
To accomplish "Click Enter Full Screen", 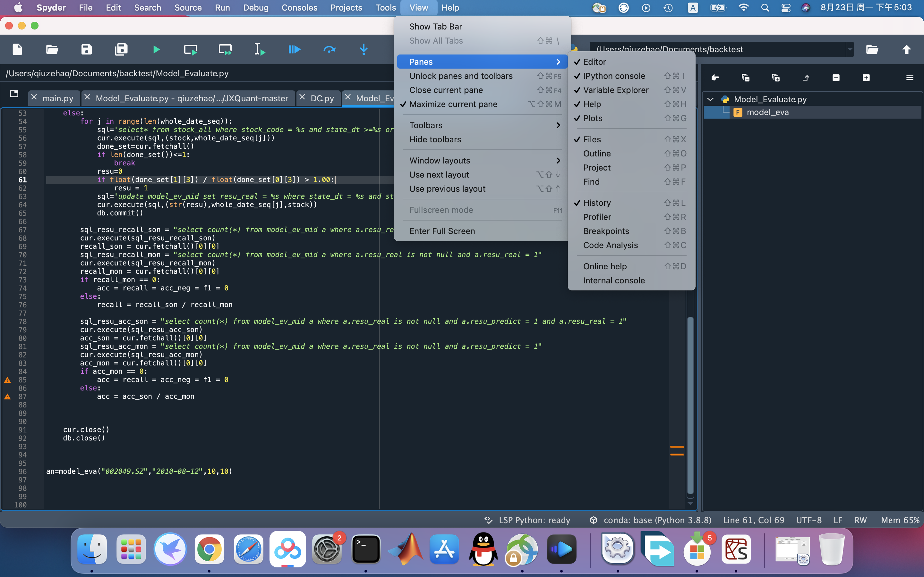I will coord(442,231).
